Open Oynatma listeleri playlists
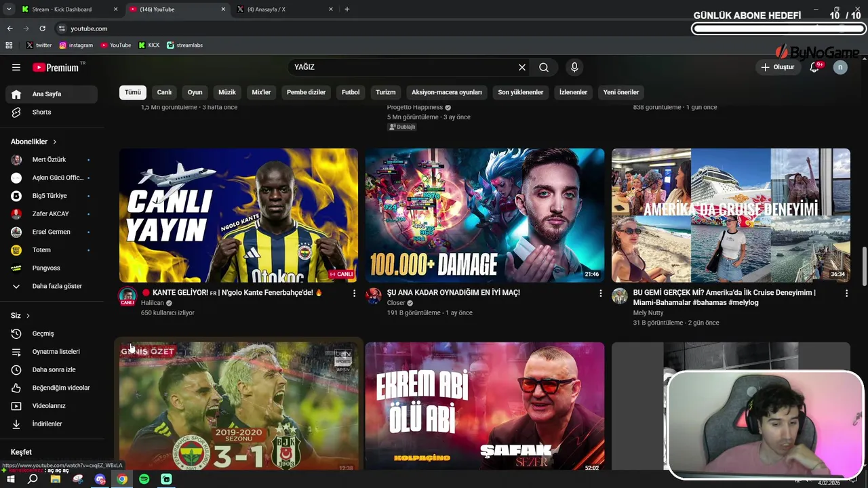 [x=52, y=352]
